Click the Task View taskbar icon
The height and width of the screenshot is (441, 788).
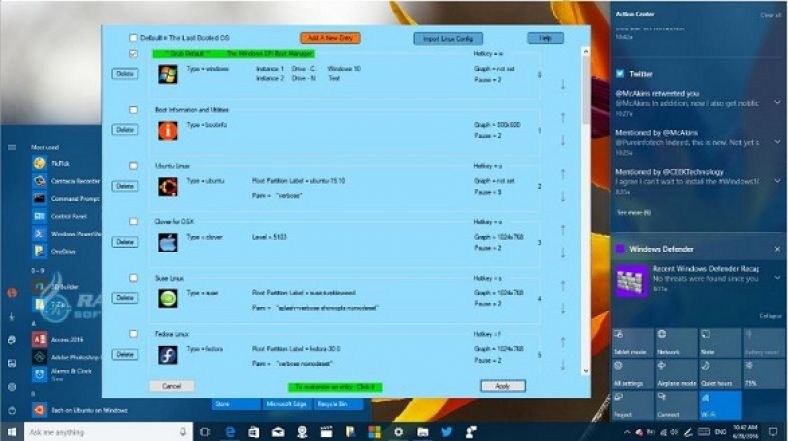pyautogui.click(x=205, y=432)
